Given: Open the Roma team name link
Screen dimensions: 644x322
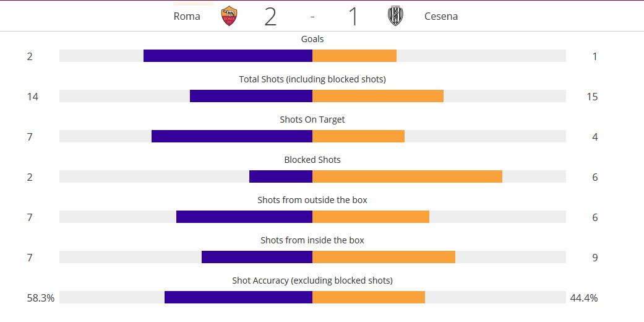Looking at the screenshot, I should point(187,17).
